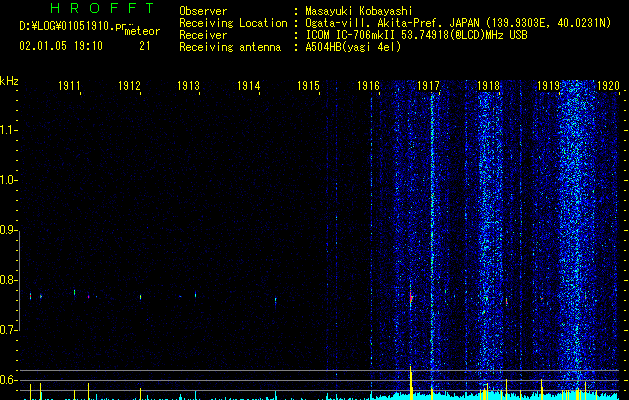629x400 pixels.
Task: Click the 0.7 kHz axis label
Action: (9, 330)
